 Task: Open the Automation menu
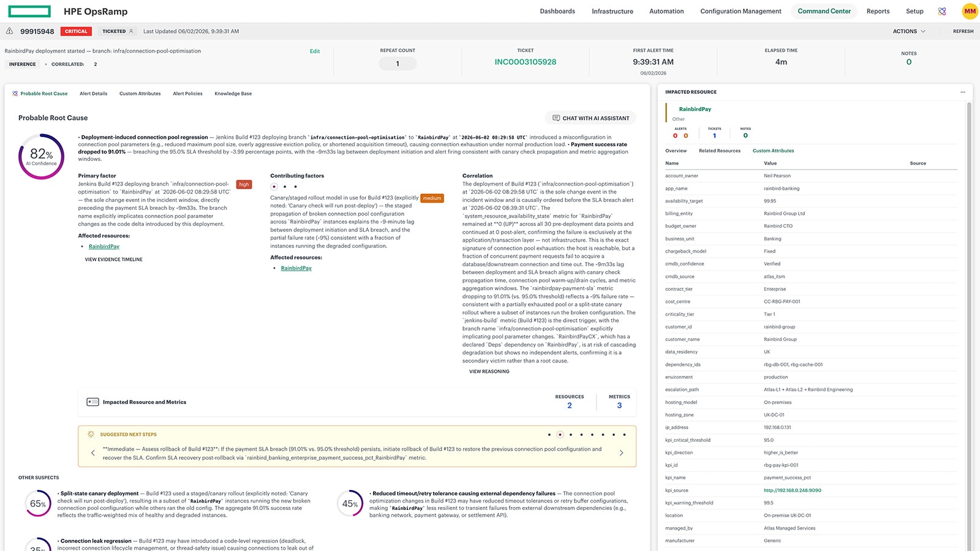coord(666,11)
